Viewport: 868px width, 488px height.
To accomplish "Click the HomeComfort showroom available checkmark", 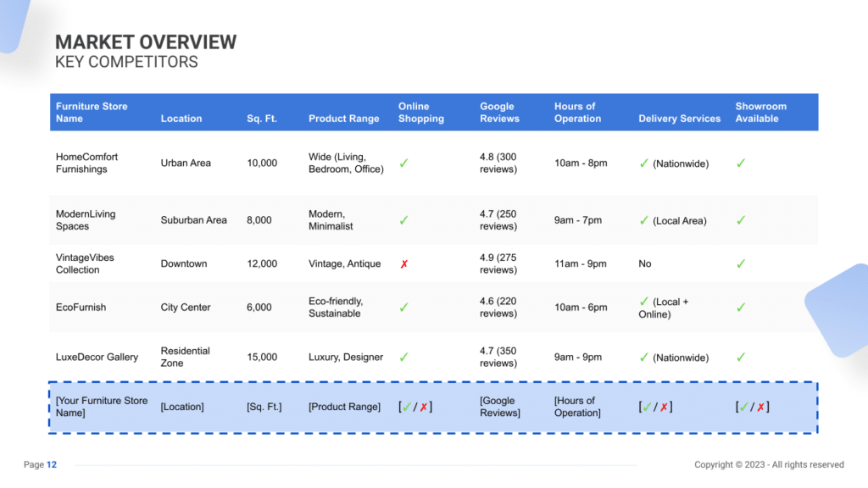I will pyautogui.click(x=741, y=164).
